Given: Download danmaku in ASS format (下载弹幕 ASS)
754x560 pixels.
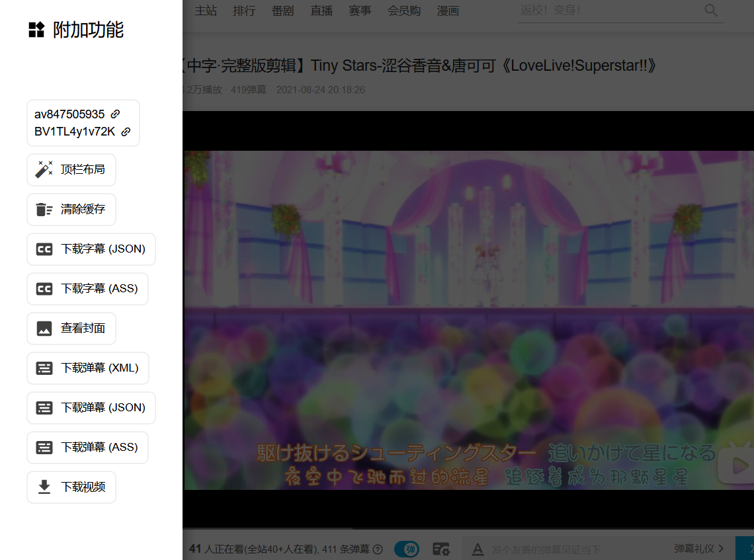Looking at the screenshot, I should 87,448.
